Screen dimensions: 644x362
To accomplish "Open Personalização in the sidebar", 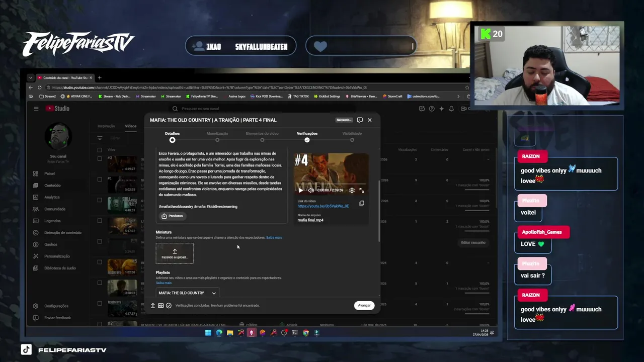I will tap(57, 256).
